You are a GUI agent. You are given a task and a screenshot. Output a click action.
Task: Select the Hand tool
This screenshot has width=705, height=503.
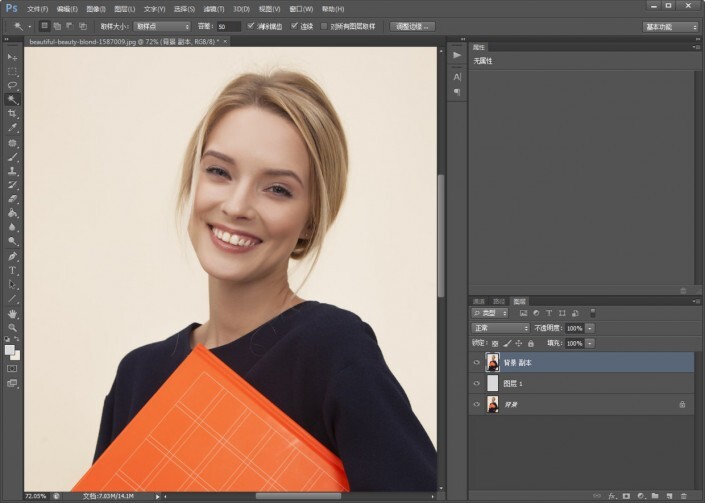click(x=13, y=313)
